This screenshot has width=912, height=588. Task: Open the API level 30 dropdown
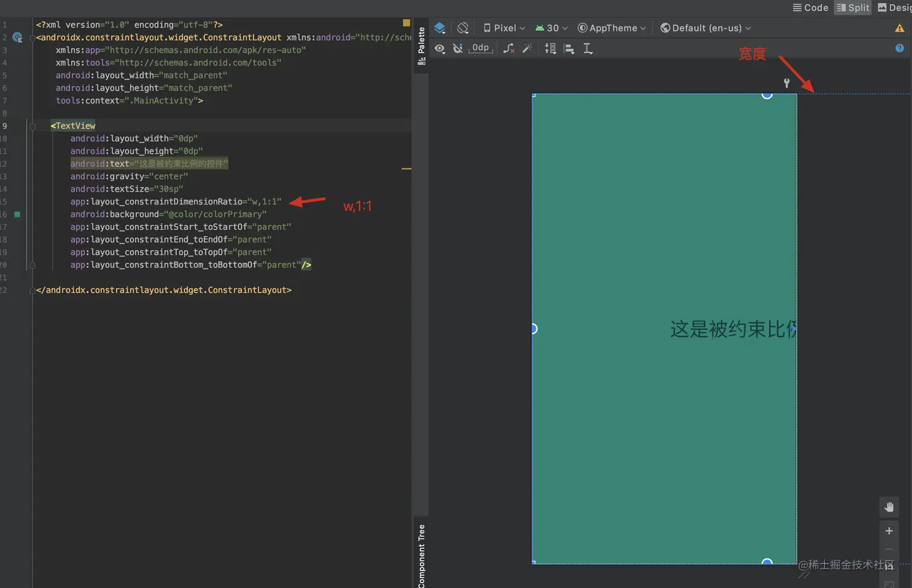[551, 28]
